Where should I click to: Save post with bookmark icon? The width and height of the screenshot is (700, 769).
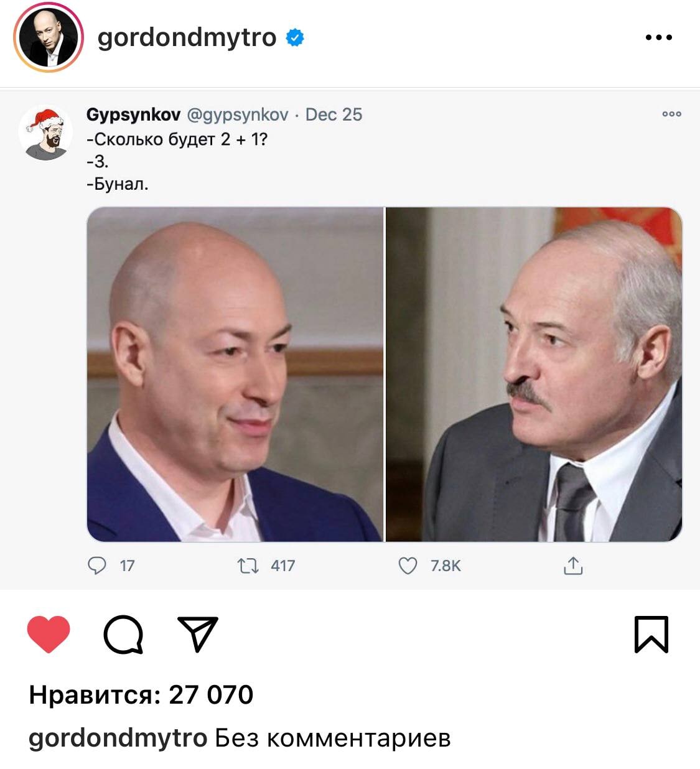(x=651, y=634)
